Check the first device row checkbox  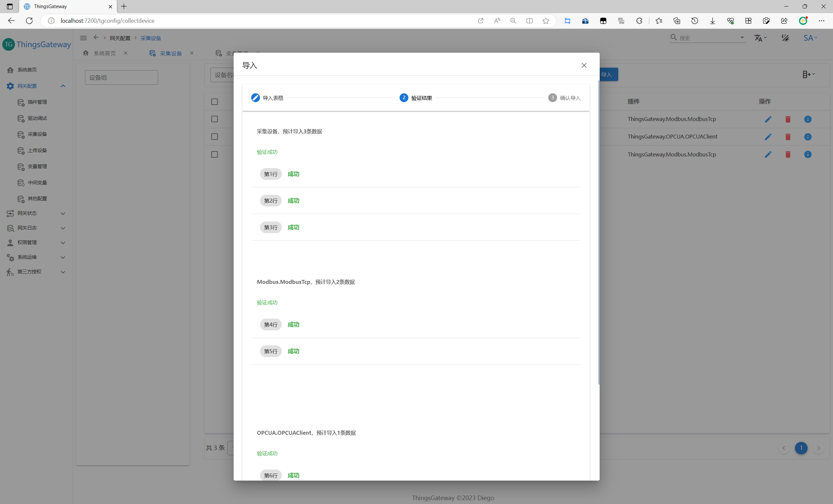(x=214, y=119)
